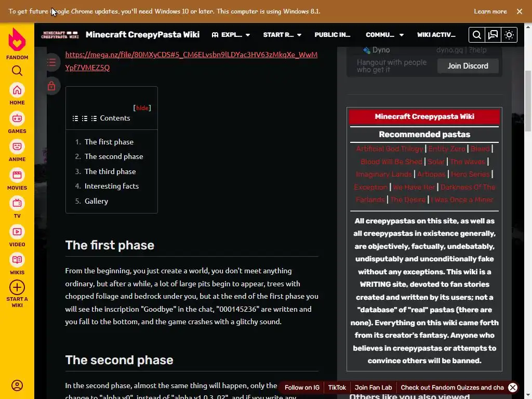
Task: Open the Discuss speech bubbles icon
Action: tap(493, 35)
